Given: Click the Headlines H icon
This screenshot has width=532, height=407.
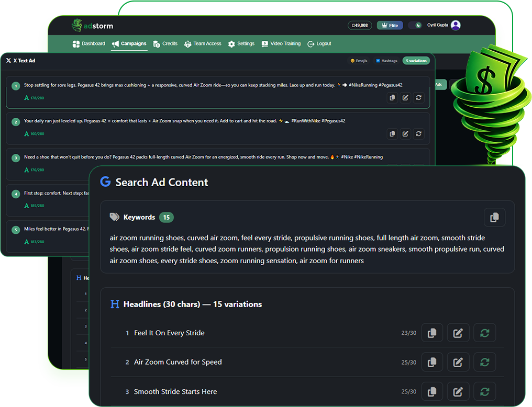Looking at the screenshot, I should pyautogui.click(x=115, y=304).
